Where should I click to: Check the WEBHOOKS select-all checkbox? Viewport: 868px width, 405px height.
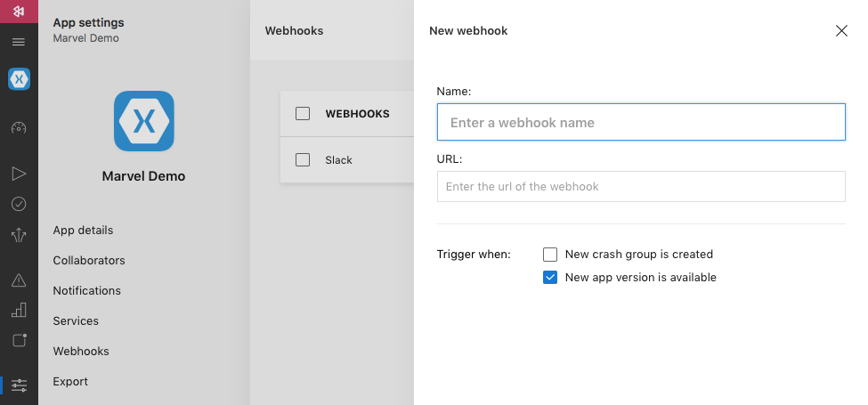point(303,113)
